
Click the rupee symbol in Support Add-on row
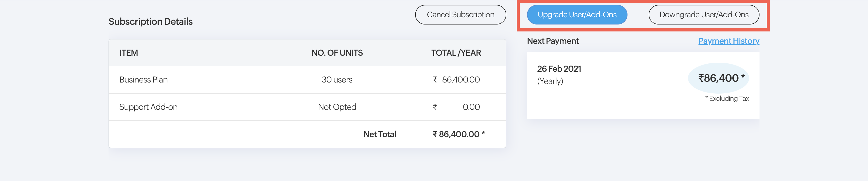click(x=435, y=107)
